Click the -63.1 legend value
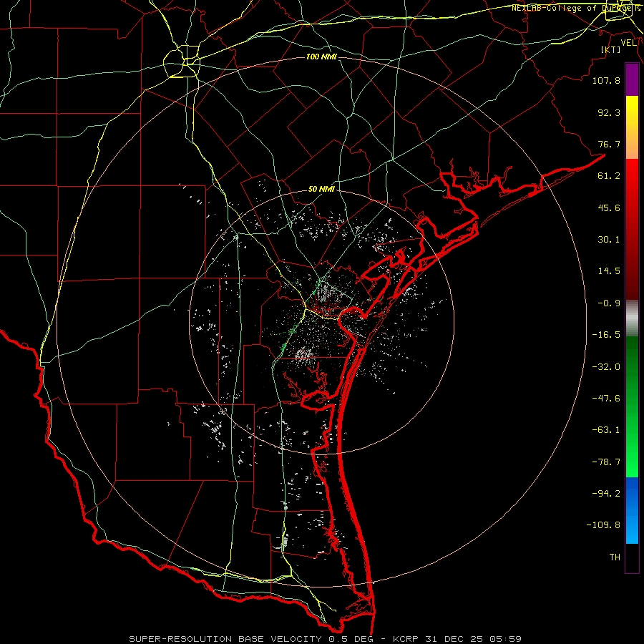The width and height of the screenshot is (644, 644). click(x=606, y=430)
